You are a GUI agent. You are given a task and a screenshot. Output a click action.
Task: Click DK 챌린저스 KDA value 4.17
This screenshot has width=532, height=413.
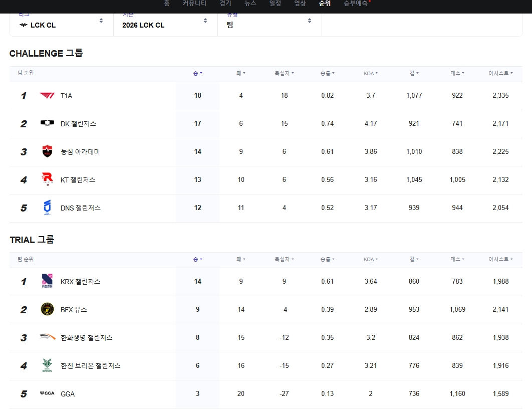(371, 123)
